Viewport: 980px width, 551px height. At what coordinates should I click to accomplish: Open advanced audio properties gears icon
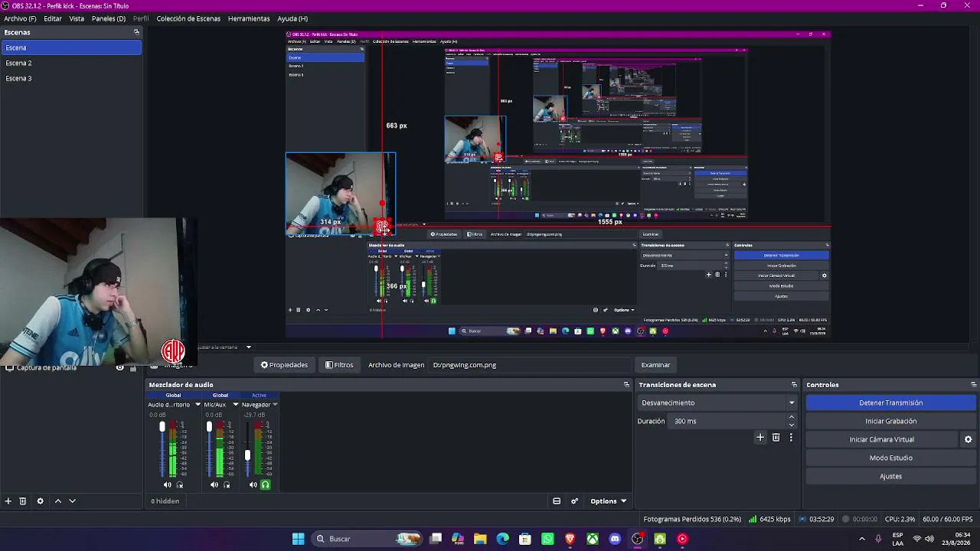click(574, 501)
